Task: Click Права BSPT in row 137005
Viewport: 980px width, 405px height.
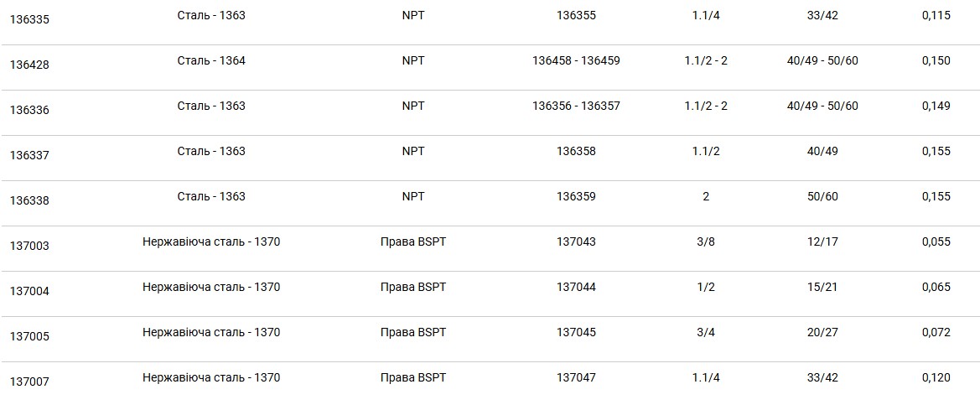Action: (x=413, y=332)
